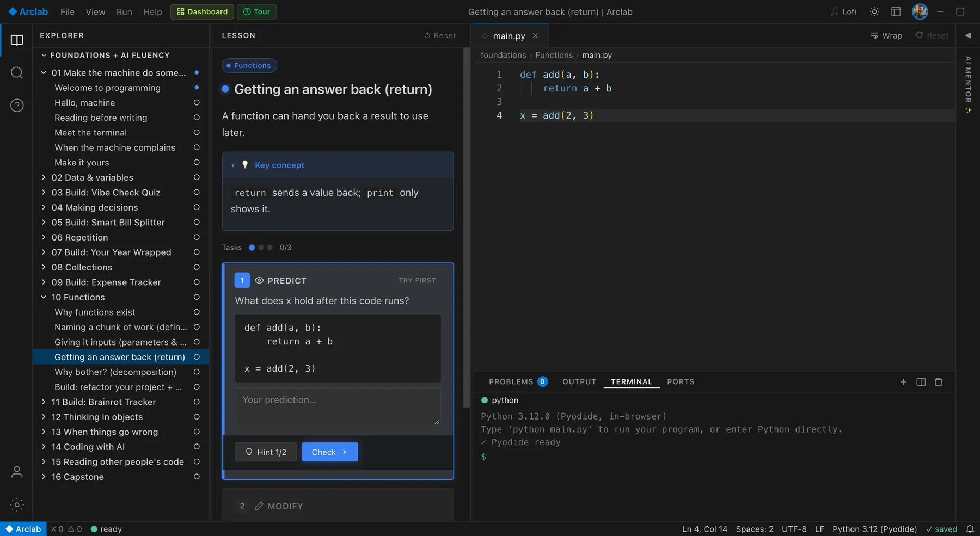
Task: Close the main.py tab
Action: coord(535,36)
